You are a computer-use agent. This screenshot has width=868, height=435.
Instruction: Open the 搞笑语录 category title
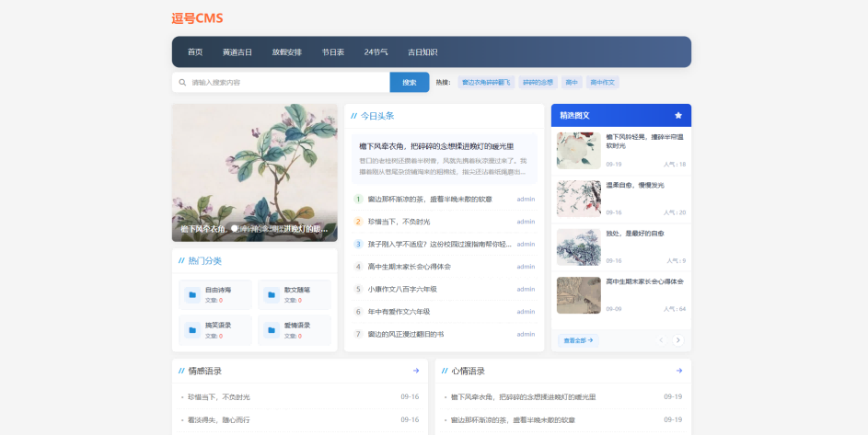(x=218, y=326)
